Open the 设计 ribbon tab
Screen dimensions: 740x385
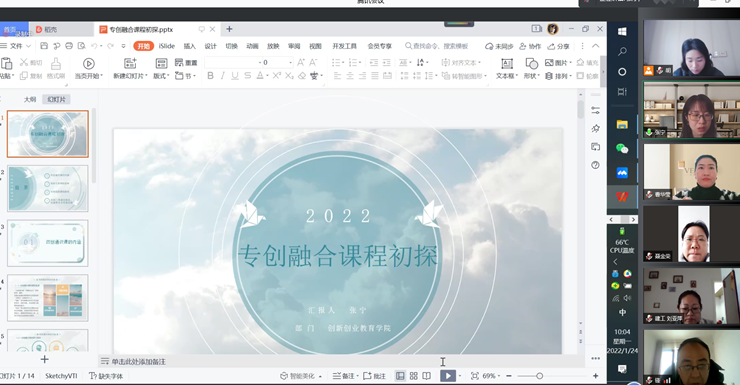point(210,46)
